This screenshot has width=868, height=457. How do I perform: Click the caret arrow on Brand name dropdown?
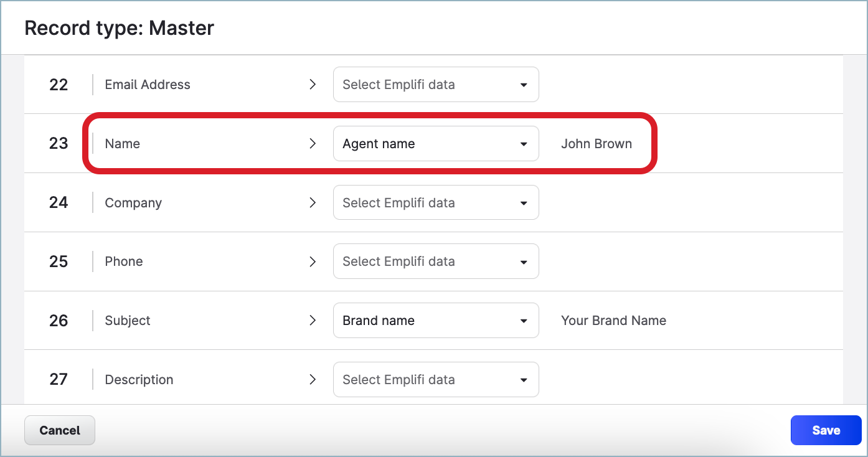coord(524,320)
